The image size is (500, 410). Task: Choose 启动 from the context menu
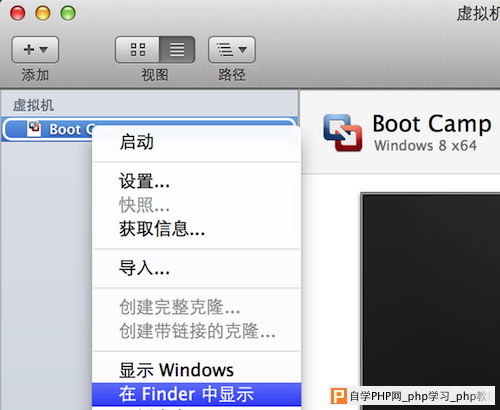[x=197, y=142]
